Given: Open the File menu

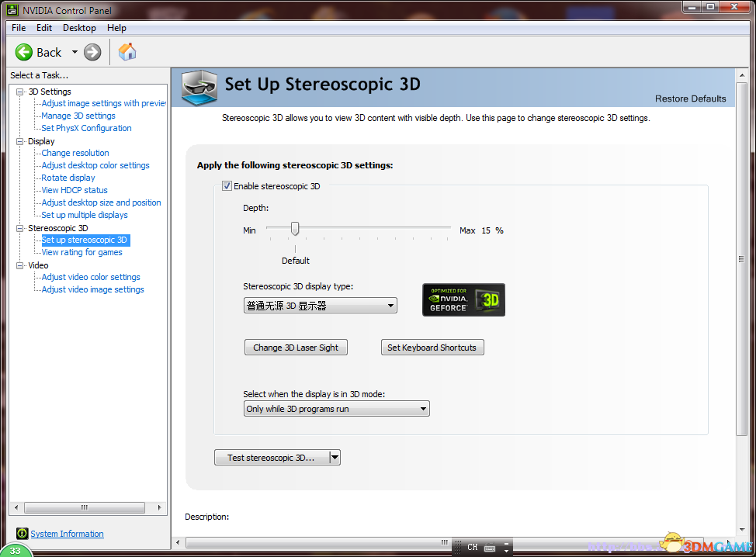Looking at the screenshot, I should point(19,28).
